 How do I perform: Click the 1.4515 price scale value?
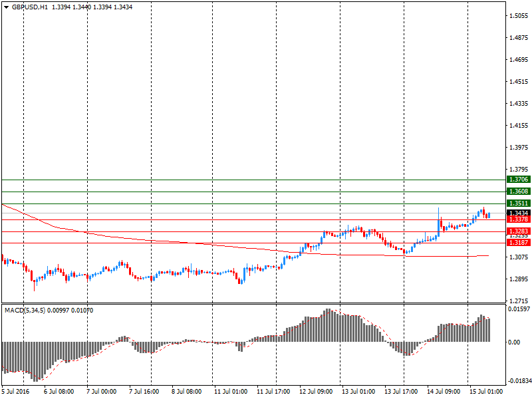pos(519,81)
